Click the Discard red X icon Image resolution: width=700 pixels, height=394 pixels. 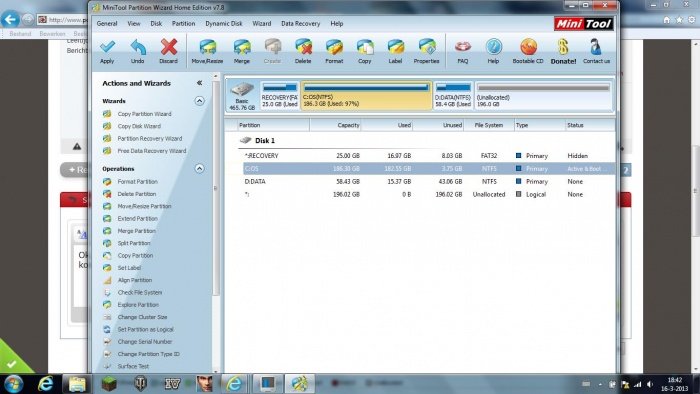(169, 47)
